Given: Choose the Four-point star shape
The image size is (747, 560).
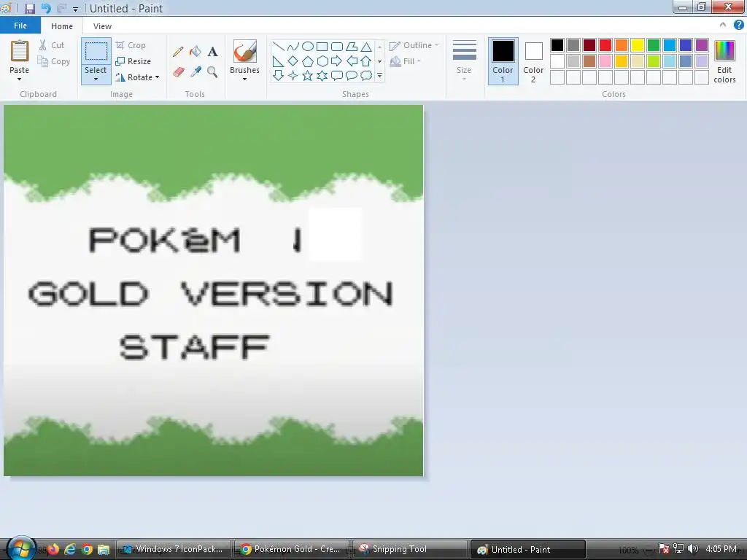Looking at the screenshot, I should [293, 75].
